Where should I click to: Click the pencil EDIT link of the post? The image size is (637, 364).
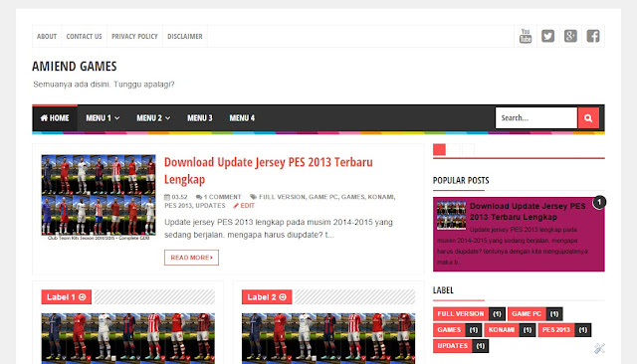point(244,206)
